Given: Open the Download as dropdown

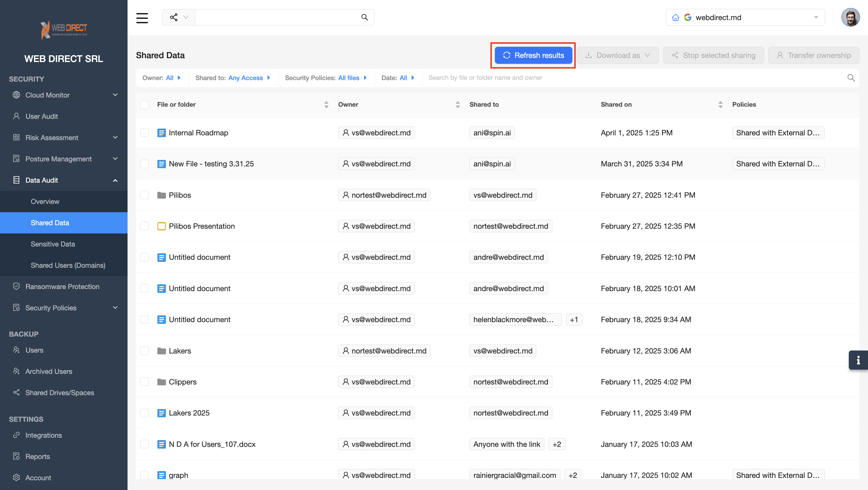Looking at the screenshot, I should (617, 55).
